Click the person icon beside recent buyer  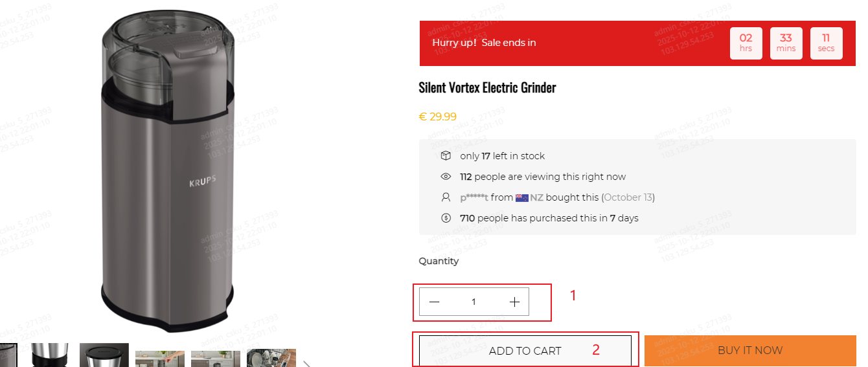(x=446, y=197)
